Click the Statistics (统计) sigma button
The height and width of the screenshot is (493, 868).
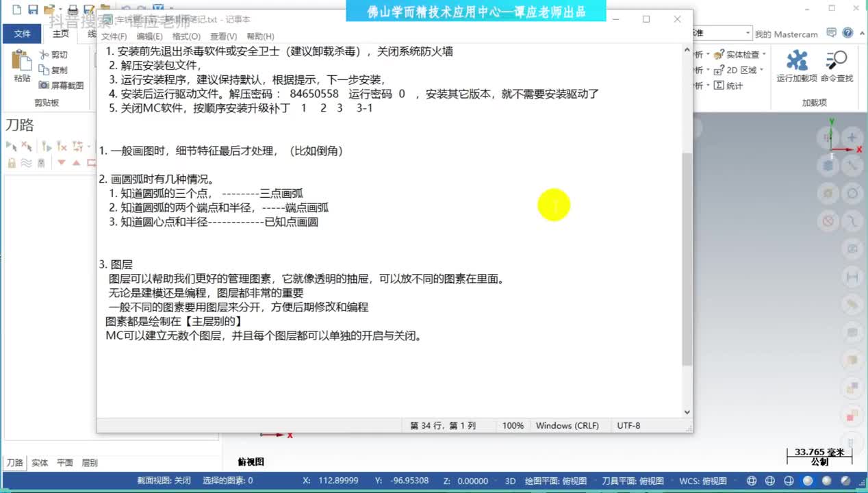coord(728,86)
